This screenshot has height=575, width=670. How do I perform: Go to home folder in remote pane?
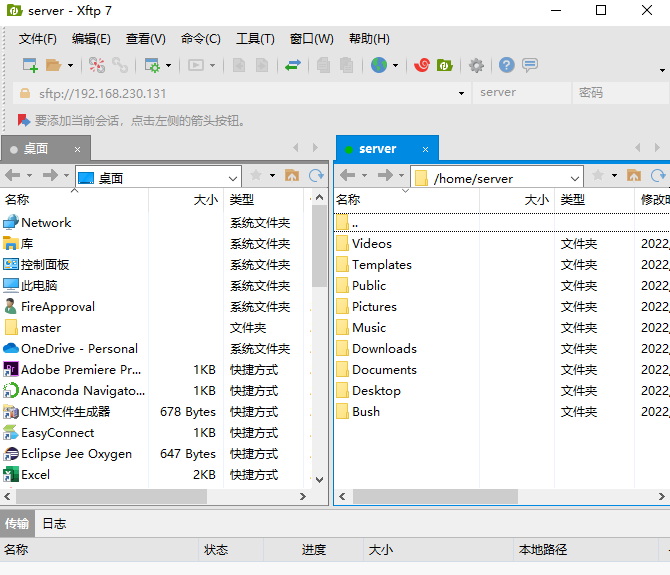634,175
